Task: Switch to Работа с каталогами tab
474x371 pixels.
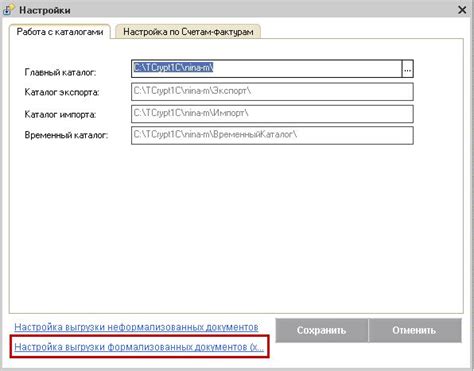Action: coord(60,32)
